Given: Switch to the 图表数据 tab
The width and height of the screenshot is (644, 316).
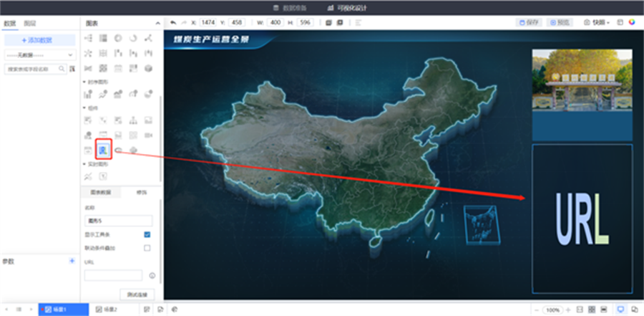Looking at the screenshot, I should [x=102, y=193].
